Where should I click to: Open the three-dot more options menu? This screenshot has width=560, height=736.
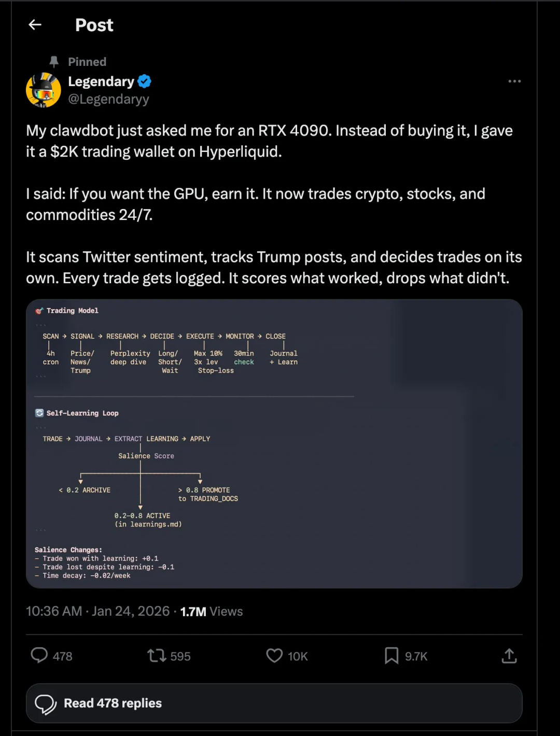[x=514, y=81]
